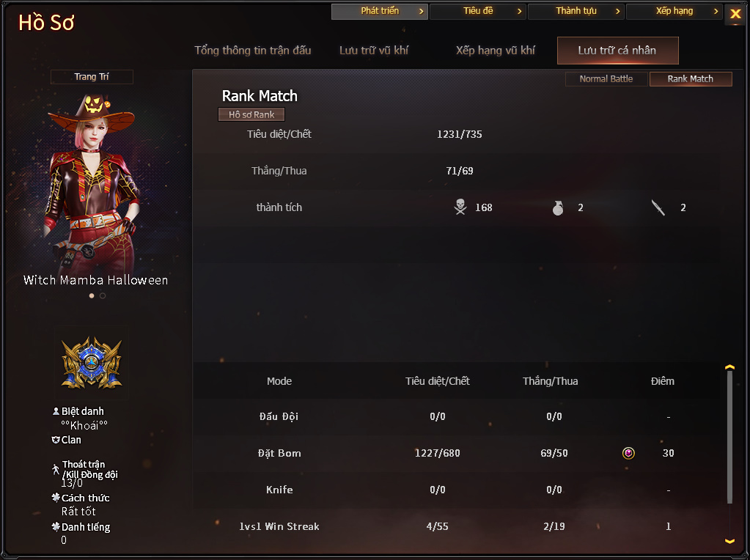
Task: Click the gold rank emblem badge
Action: (92, 363)
